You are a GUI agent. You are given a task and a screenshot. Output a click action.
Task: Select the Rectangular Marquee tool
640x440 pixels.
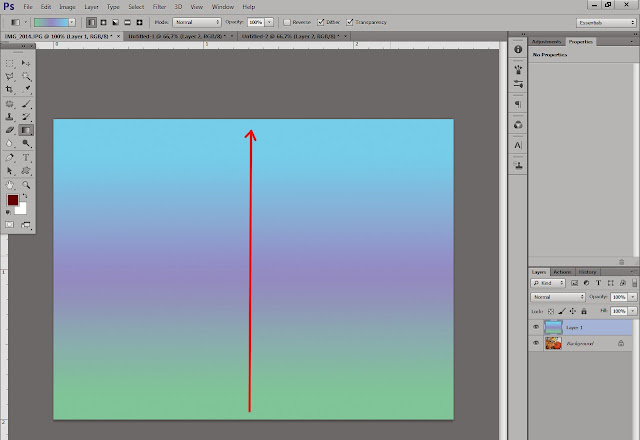tap(9, 63)
